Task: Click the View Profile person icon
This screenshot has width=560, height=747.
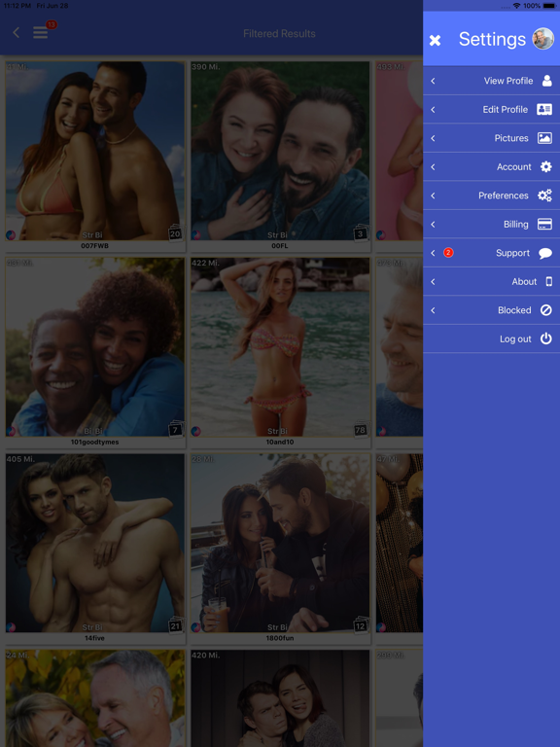Action: pyautogui.click(x=546, y=81)
